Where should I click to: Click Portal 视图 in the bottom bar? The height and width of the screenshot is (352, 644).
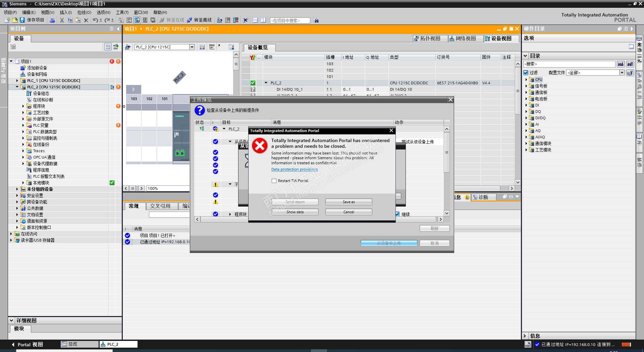click(27, 345)
